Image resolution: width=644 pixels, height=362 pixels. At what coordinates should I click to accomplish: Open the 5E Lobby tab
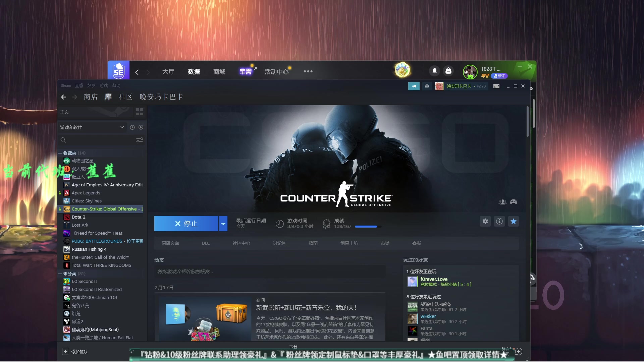coord(168,72)
